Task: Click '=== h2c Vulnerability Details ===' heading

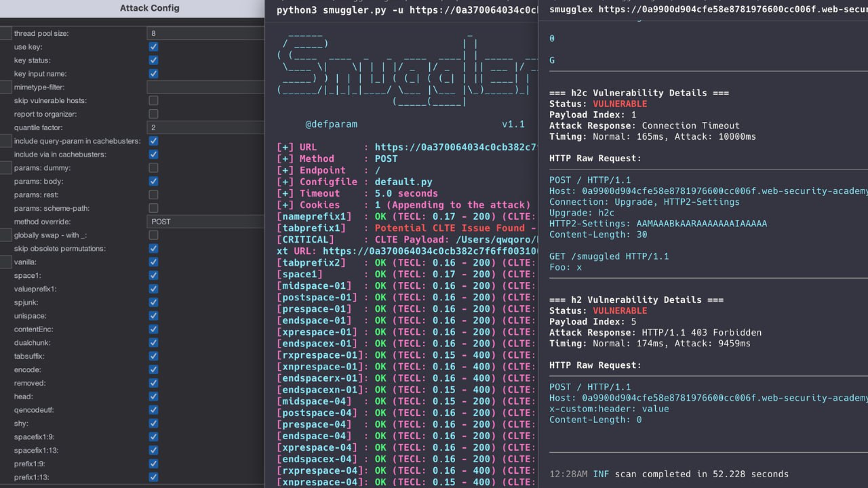Action: click(x=639, y=93)
